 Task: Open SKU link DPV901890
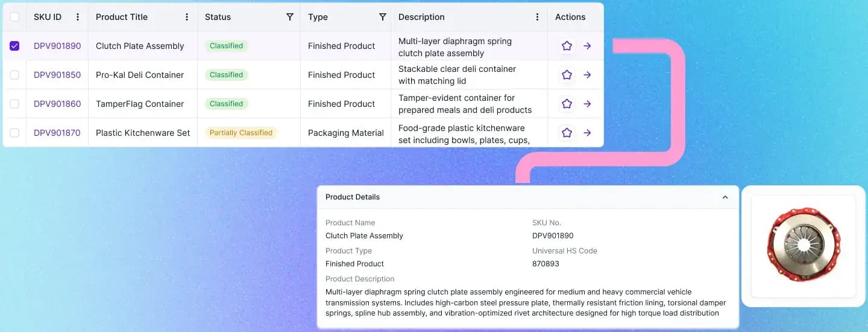(x=57, y=46)
